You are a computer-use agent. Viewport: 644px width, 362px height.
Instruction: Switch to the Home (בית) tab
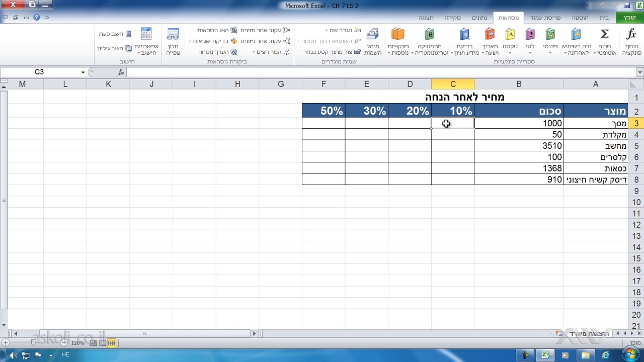(x=604, y=18)
